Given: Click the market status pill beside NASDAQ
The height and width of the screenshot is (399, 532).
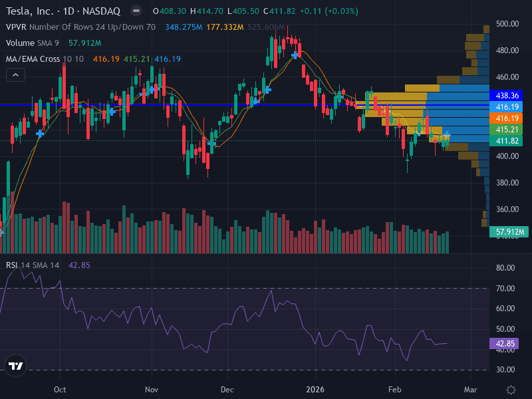Looking at the screenshot, I should [136, 11].
